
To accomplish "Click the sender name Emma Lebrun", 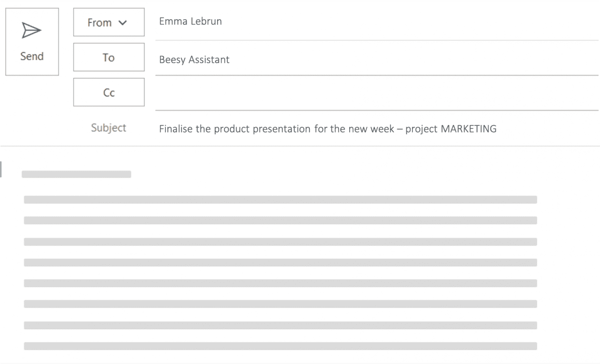I will coord(190,21).
